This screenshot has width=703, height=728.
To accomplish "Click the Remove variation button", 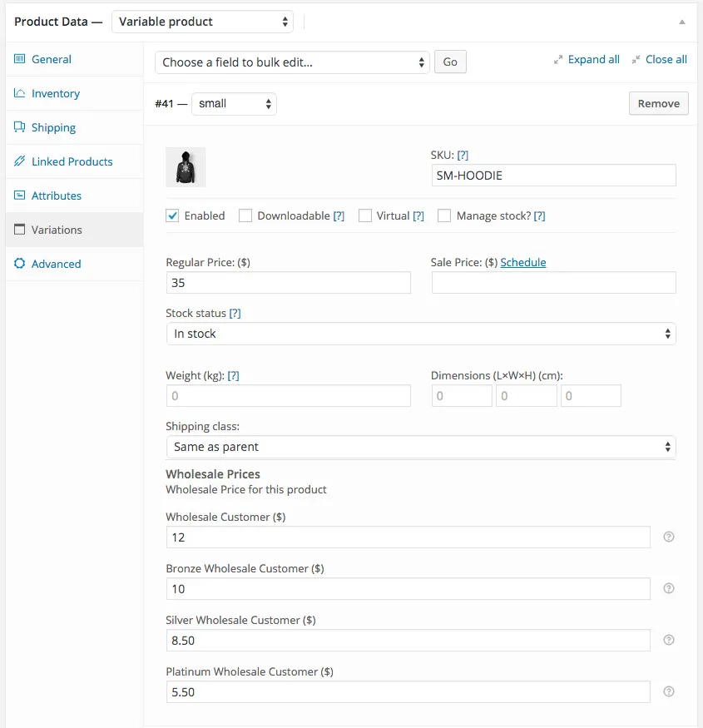I will (658, 103).
